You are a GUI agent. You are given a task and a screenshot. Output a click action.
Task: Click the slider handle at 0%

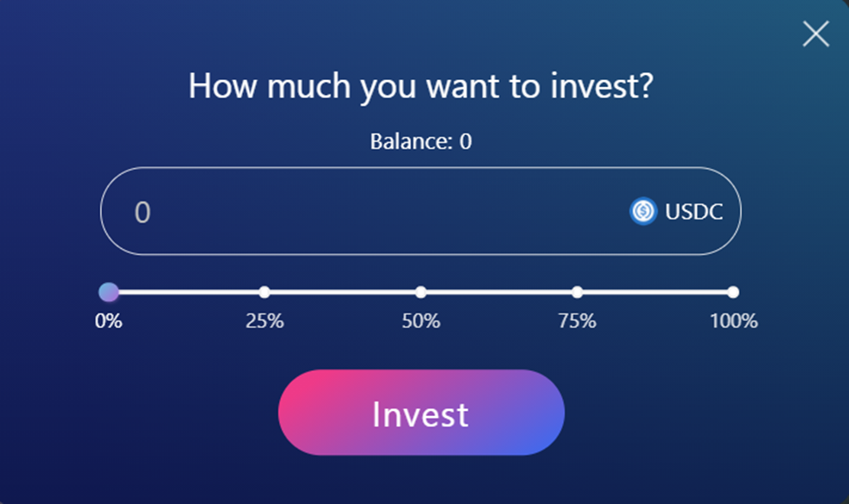(x=108, y=292)
